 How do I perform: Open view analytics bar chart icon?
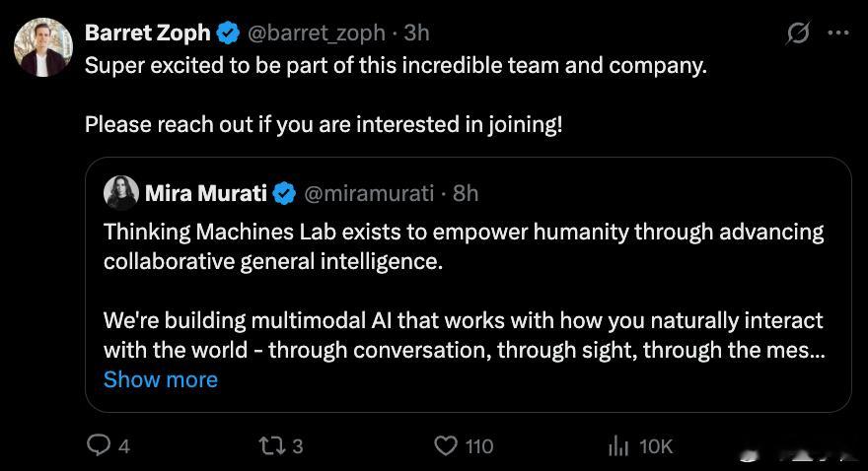pos(618,445)
